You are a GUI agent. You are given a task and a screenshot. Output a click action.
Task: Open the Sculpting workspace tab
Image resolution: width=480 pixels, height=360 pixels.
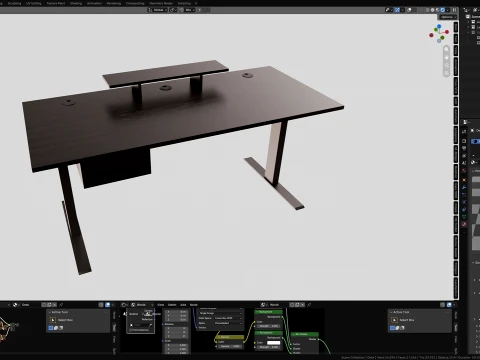(14, 3)
